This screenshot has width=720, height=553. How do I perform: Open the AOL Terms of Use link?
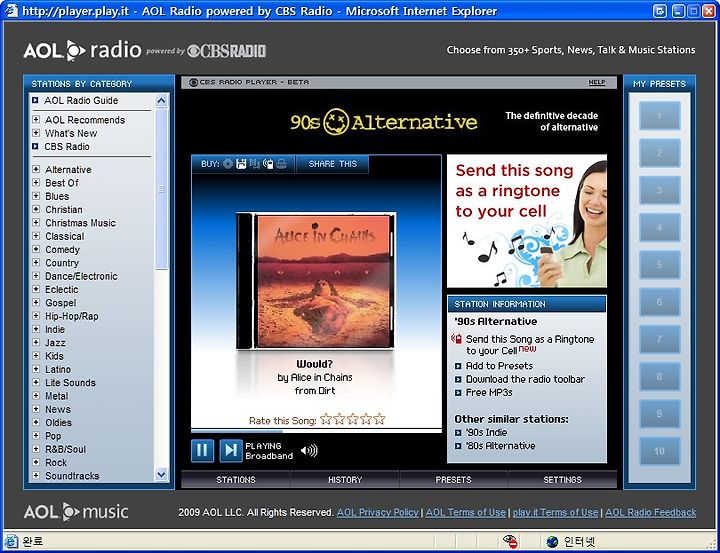(x=466, y=513)
